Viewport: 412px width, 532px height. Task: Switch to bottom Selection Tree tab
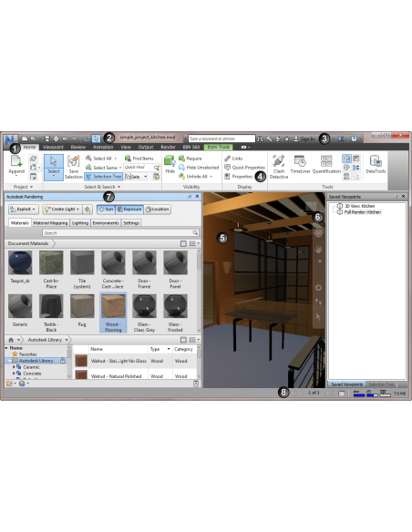[x=381, y=384]
